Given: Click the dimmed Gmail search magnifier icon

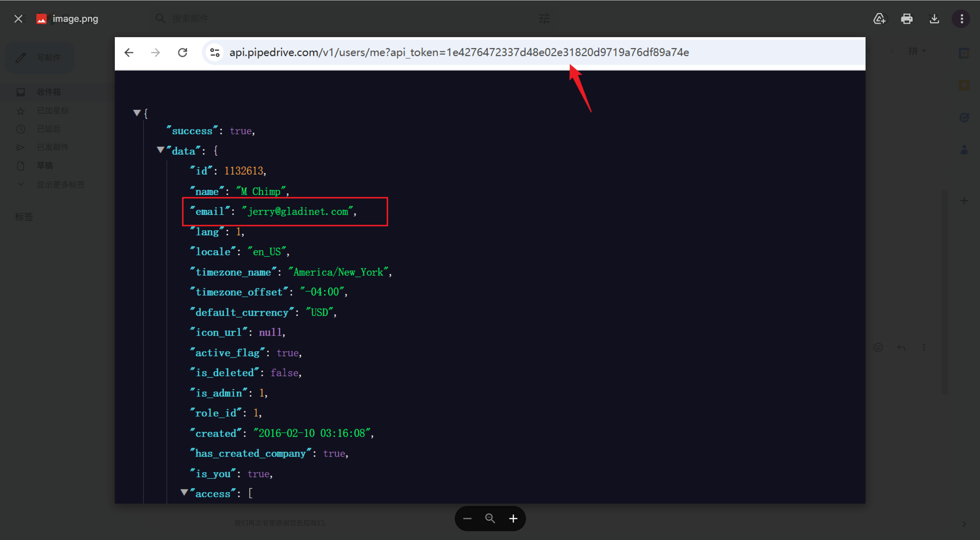Looking at the screenshot, I should 160,18.
